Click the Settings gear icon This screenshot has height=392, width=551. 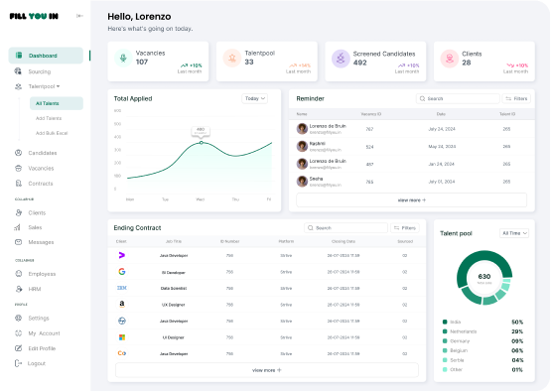(x=18, y=318)
